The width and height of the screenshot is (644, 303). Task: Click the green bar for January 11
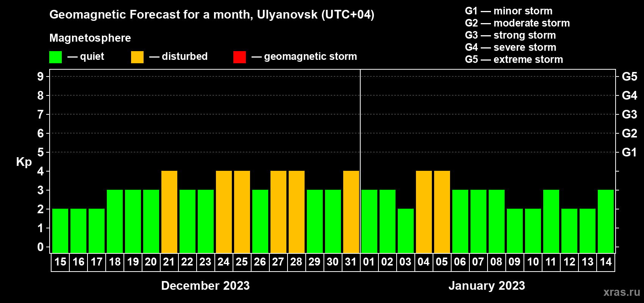point(551,221)
